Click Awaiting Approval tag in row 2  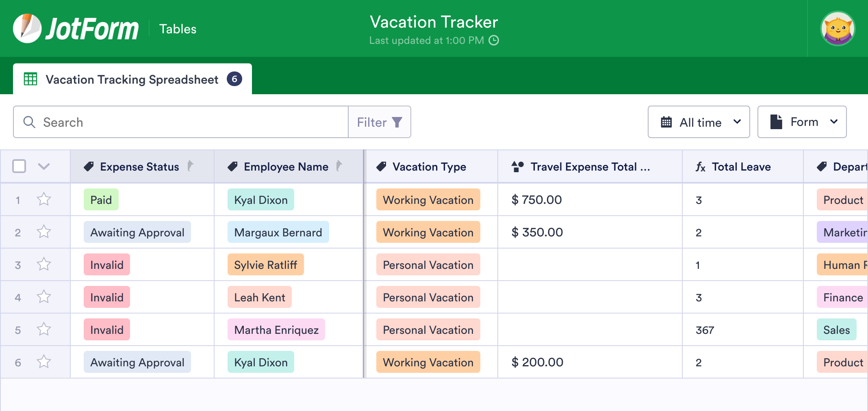tap(137, 232)
